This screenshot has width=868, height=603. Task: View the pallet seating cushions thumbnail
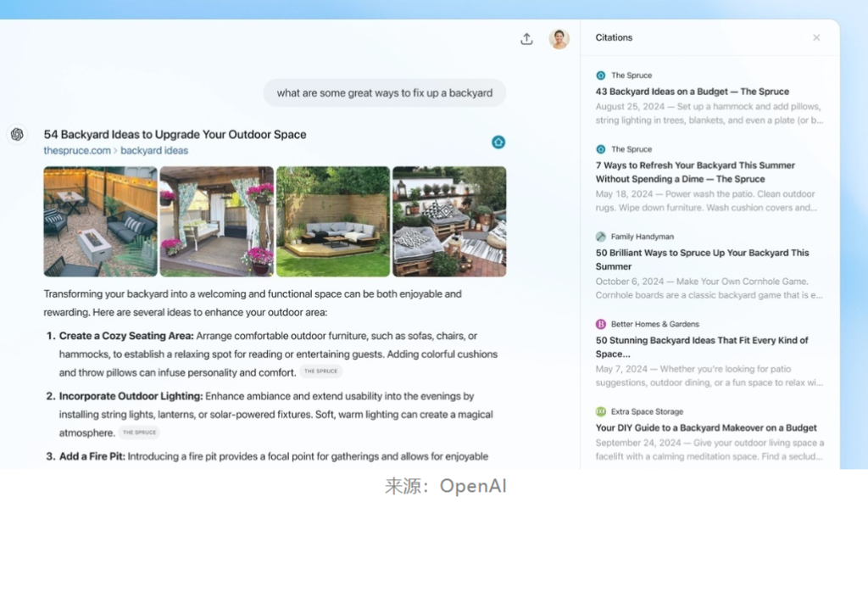(449, 221)
